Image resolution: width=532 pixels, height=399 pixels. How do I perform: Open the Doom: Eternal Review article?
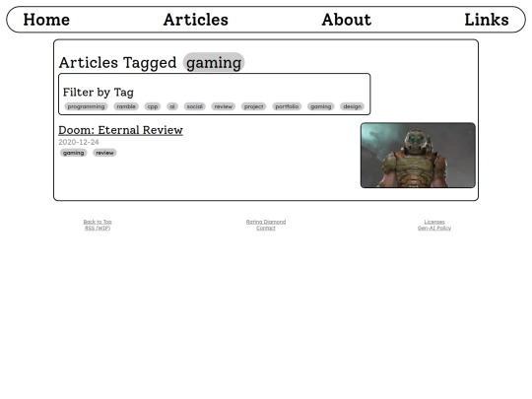pos(121,130)
